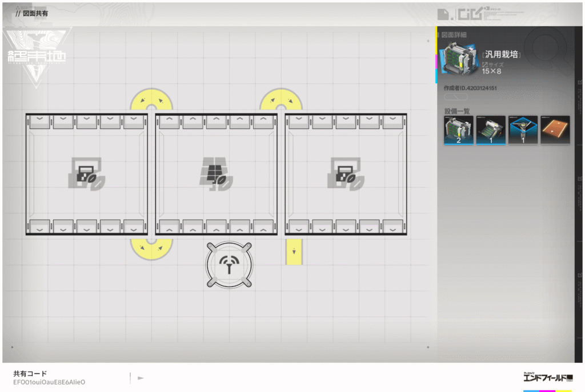Open the orange conveyor belt equipment thumbnail
The height and width of the screenshot is (392, 585).
tap(555, 130)
